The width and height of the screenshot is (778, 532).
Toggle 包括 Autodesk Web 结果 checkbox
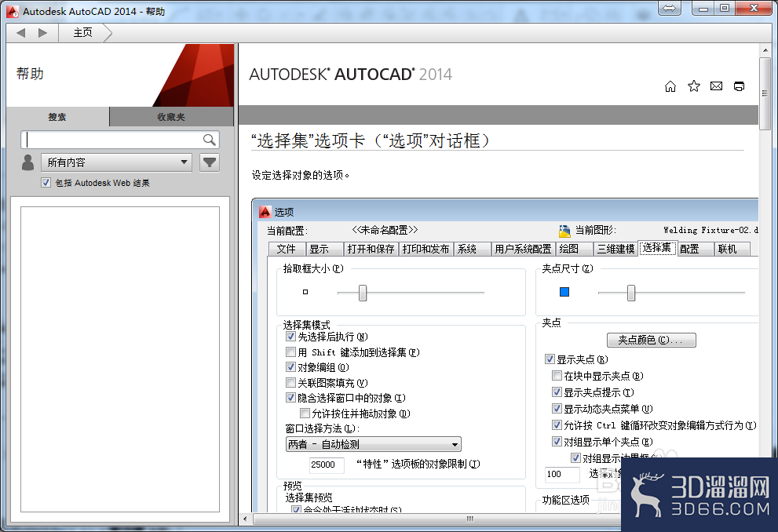pos(46,183)
